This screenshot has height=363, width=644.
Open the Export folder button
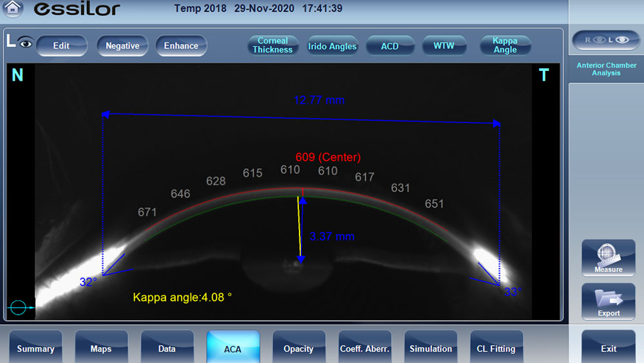click(609, 302)
